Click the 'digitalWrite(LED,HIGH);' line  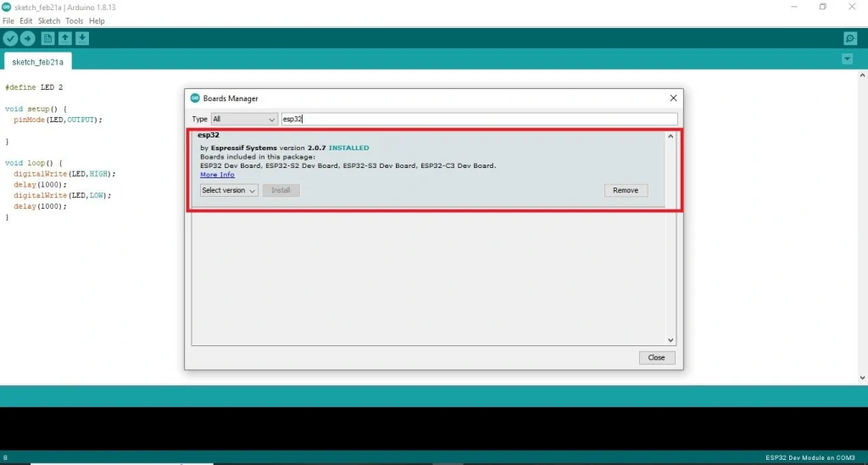pyautogui.click(x=64, y=174)
